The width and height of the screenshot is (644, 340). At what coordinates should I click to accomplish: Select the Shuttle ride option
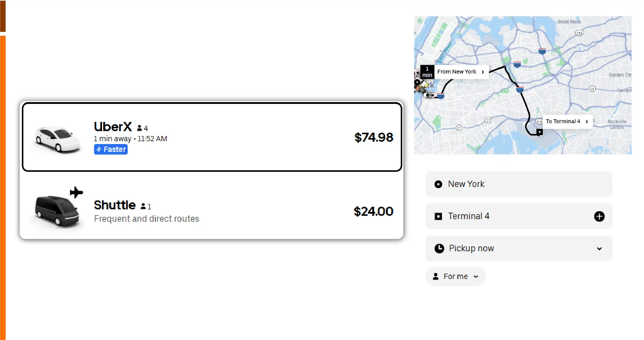click(x=212, y=211)
